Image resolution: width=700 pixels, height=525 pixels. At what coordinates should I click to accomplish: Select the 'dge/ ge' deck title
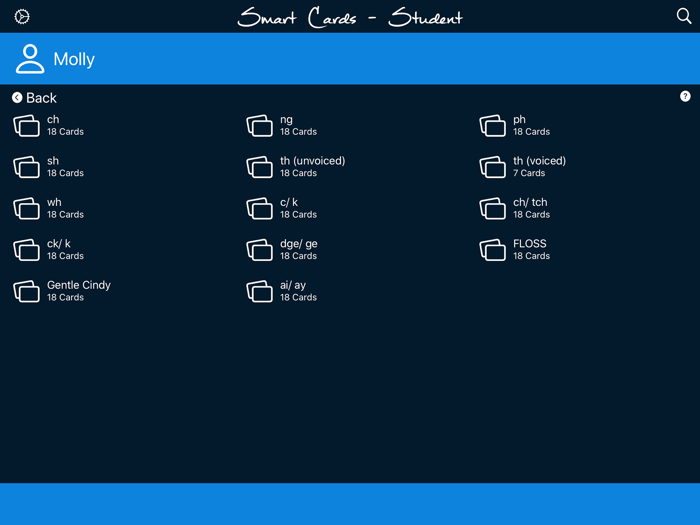(299, 245)
